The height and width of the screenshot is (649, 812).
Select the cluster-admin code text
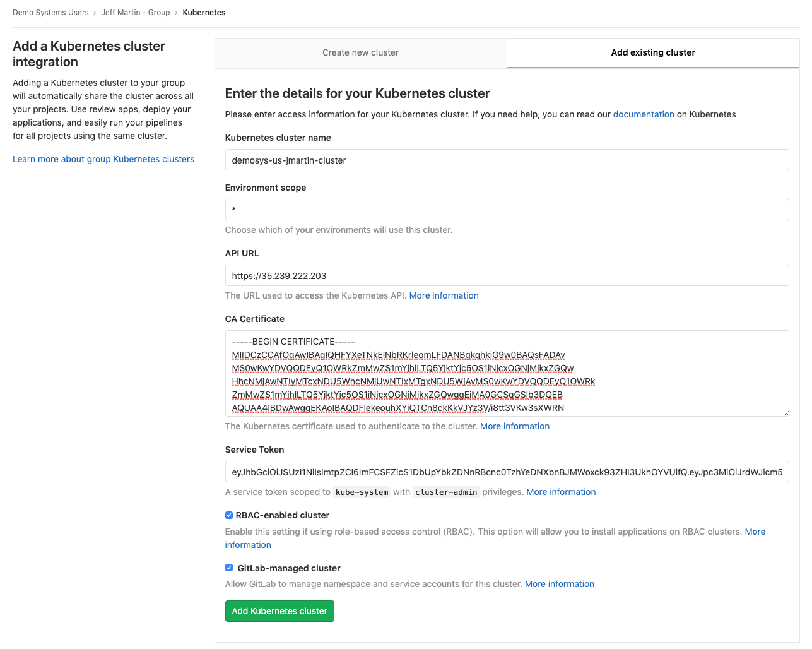tap(446, 492)
